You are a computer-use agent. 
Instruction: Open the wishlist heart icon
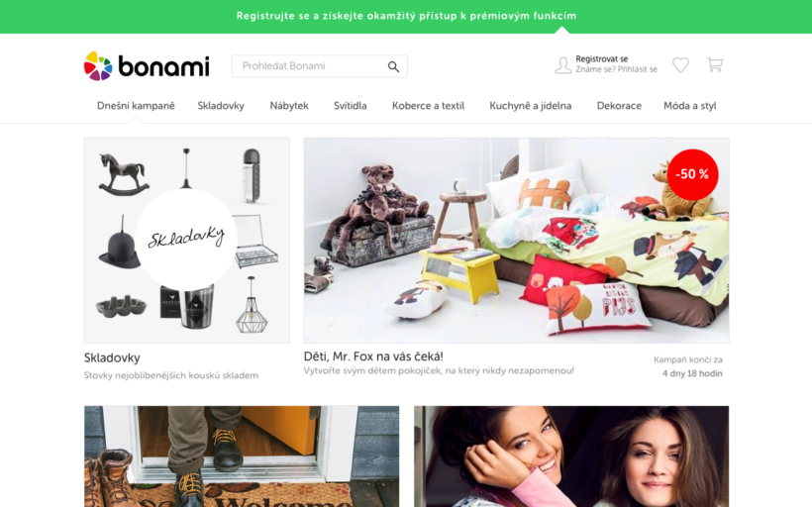pyautogui.click(x=680, y=64)
